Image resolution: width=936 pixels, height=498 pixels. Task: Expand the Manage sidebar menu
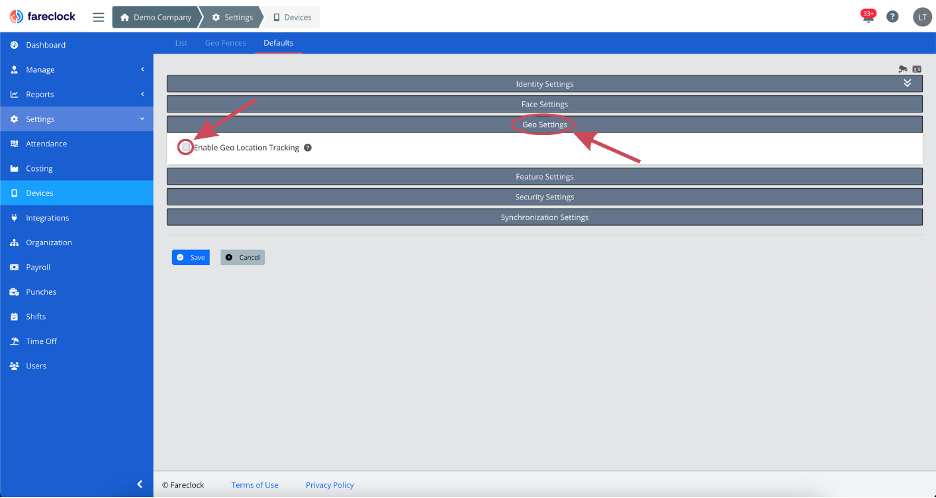coord(76,70)
